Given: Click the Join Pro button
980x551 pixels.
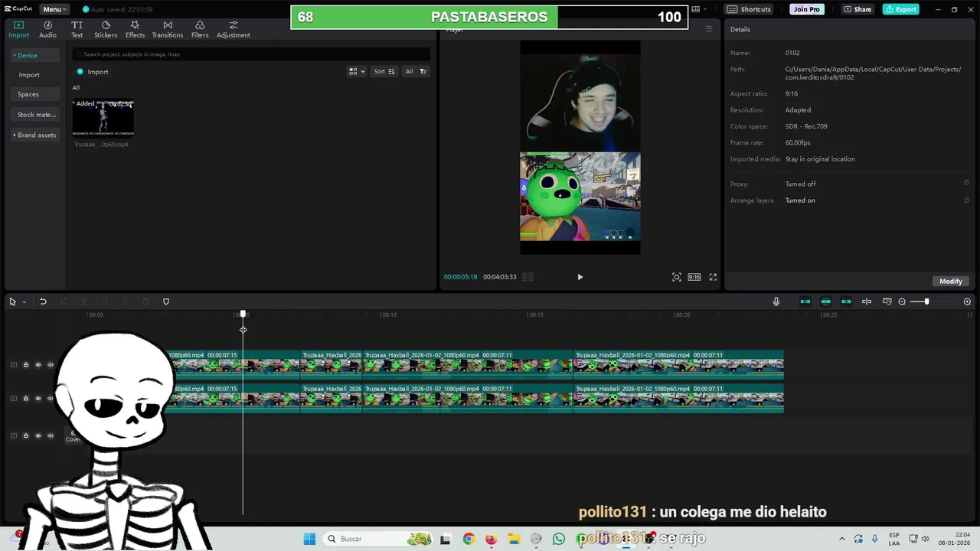Looking at the screenshot, I should (x=806, y=9).
